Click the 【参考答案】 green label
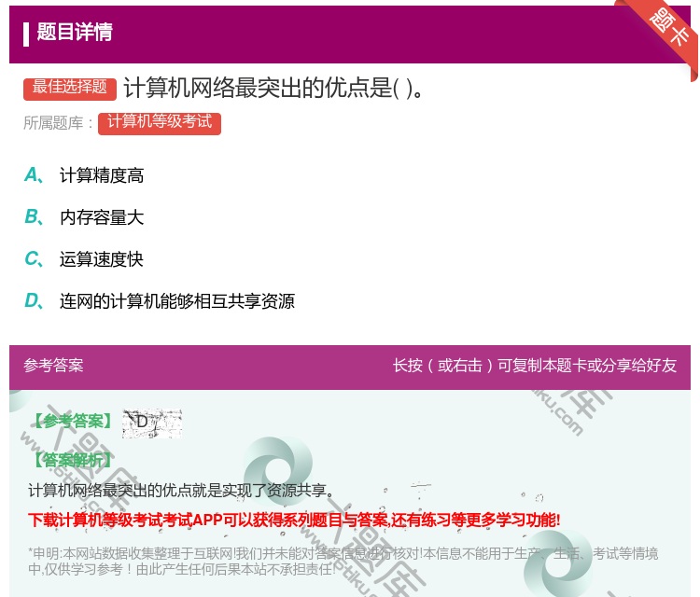 73,421
